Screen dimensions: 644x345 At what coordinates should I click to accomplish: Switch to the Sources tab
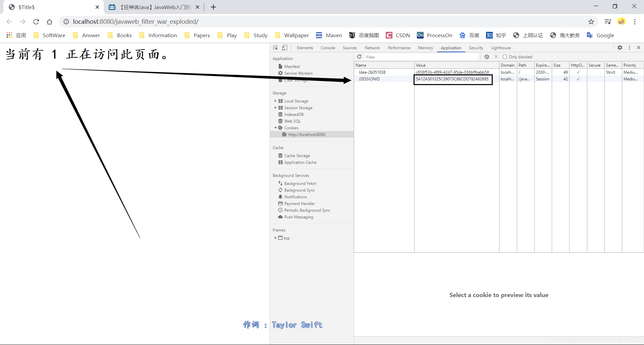click(350, 48)
